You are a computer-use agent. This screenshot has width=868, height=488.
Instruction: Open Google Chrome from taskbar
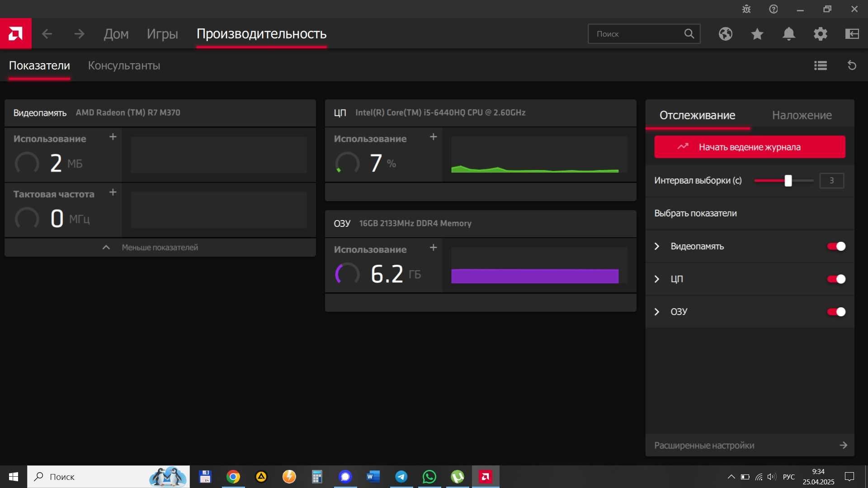[x=233, y=477]
